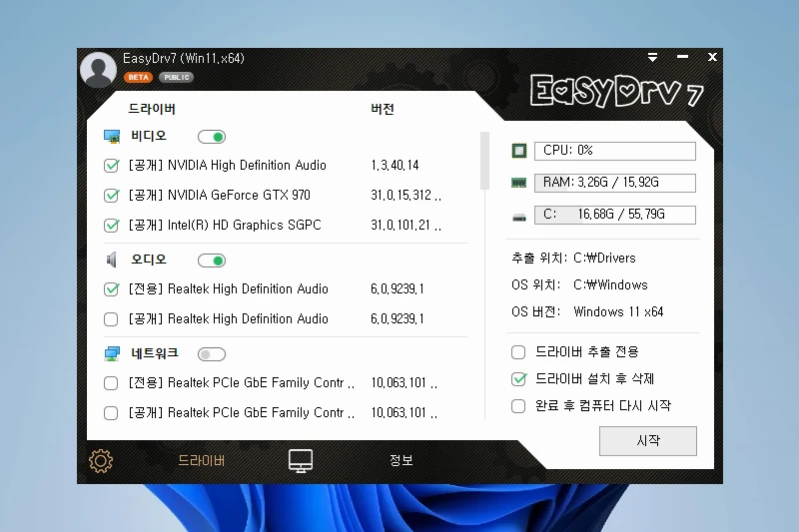Click the audio speaker category icon
Viewport: 799px width, 532px height.
(x=111, y=260)
